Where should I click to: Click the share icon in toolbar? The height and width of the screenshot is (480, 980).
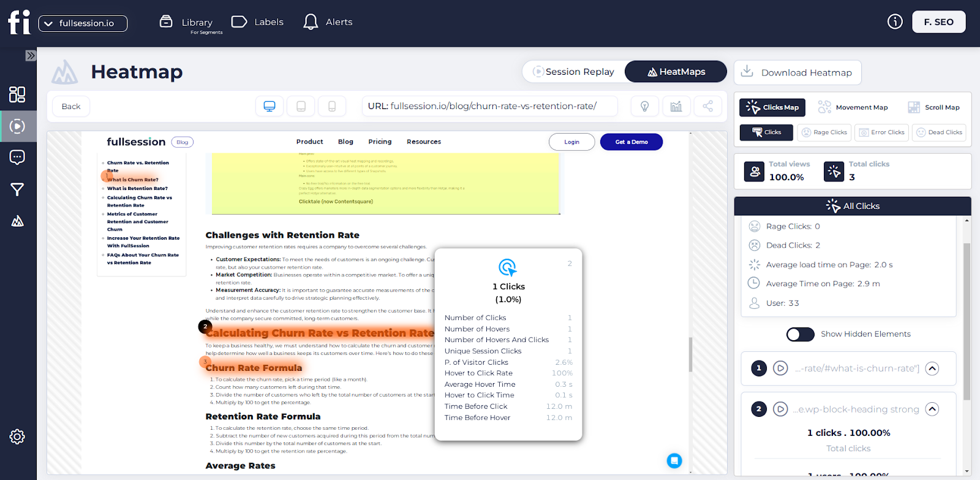(707, 107)
